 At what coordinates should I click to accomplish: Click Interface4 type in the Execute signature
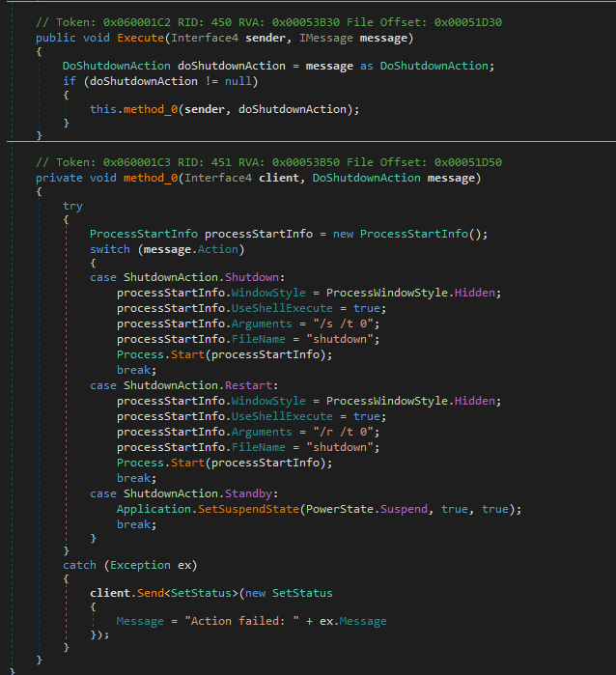coord(205,38)
